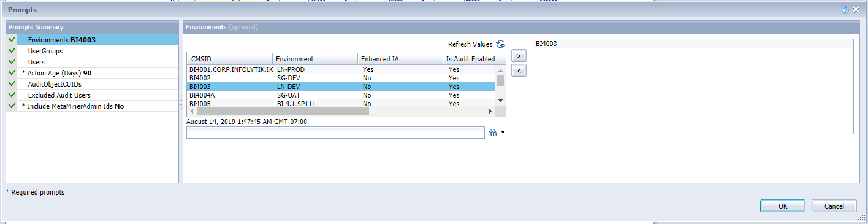Select row BI4005 in the table
Screen dimensions: 868x224
(341, 104)
